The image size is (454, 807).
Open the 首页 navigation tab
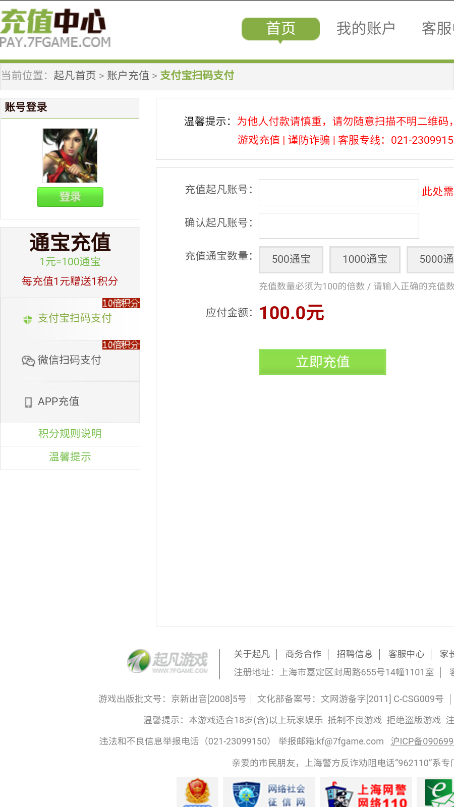(281, 29)
